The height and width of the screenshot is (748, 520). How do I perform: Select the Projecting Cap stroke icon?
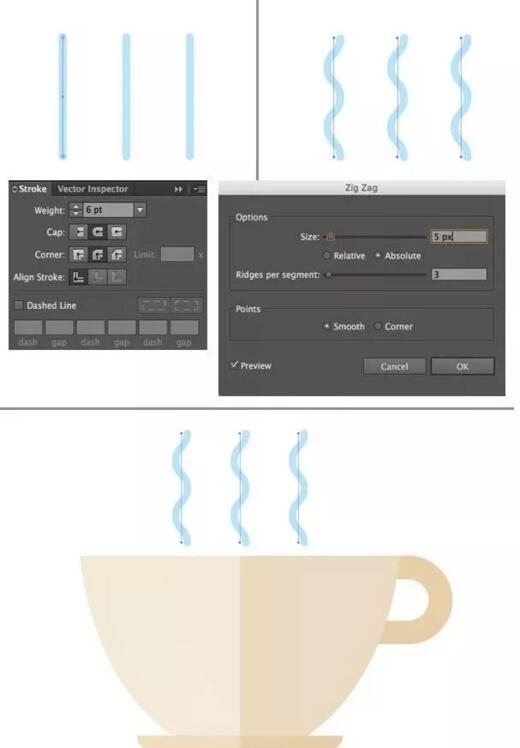117,232
